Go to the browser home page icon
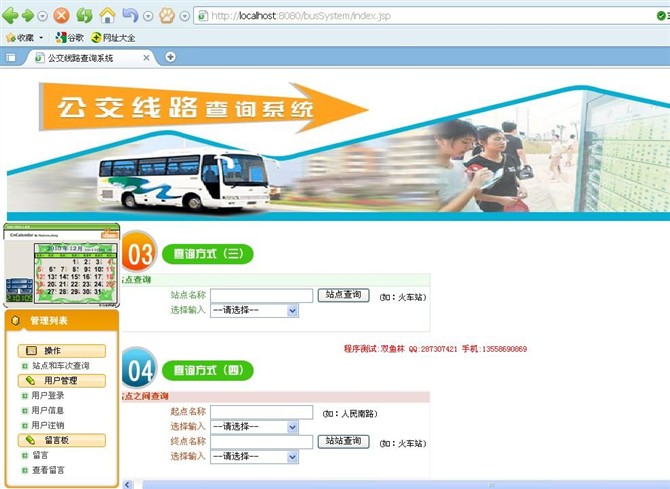670x489 pixels. pyautogui.click(x=107, y=16)
